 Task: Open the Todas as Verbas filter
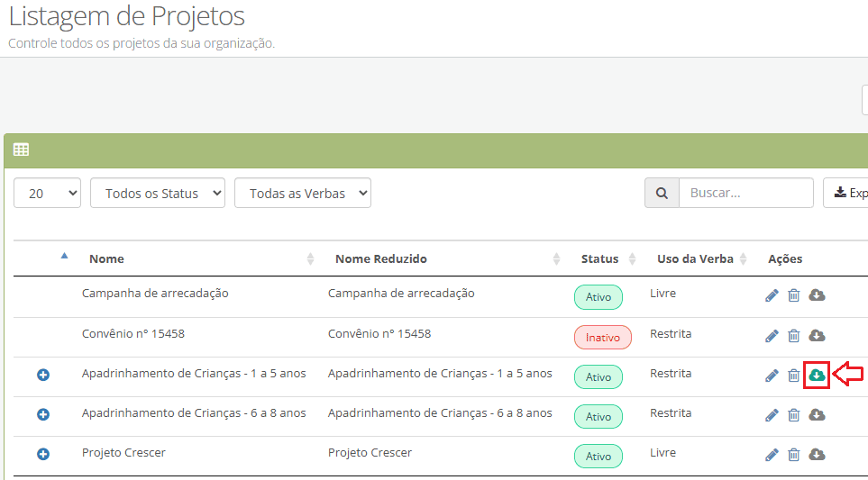tap(302, 193)
